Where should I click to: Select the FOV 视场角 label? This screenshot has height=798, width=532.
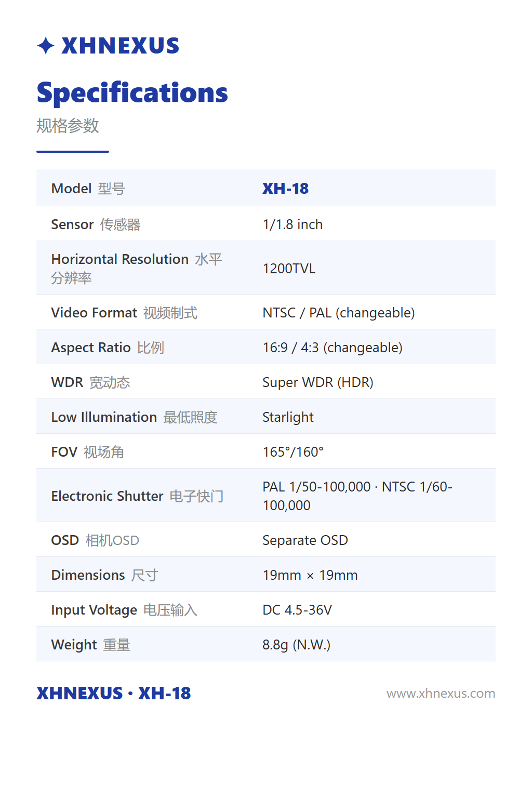(x=87, y=452)
